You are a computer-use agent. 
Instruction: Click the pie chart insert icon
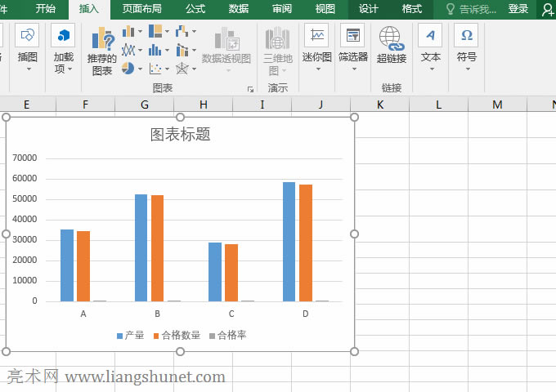tap(128, 68)
